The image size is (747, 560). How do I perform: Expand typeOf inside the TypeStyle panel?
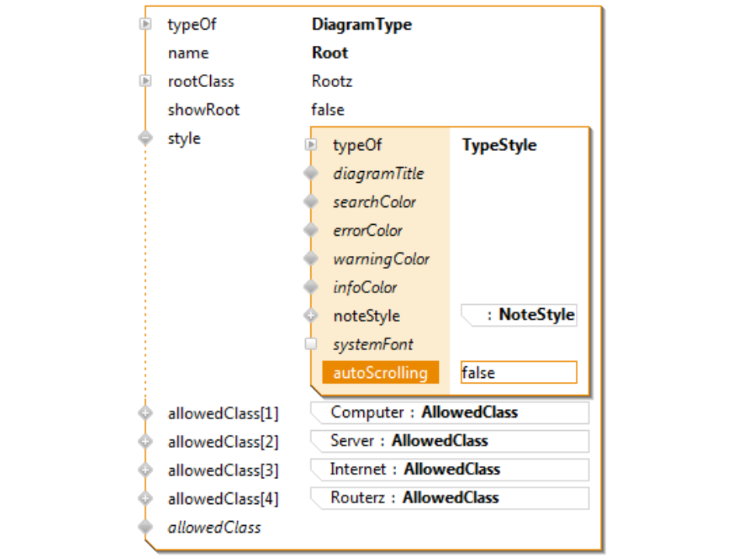pos(311,145)
